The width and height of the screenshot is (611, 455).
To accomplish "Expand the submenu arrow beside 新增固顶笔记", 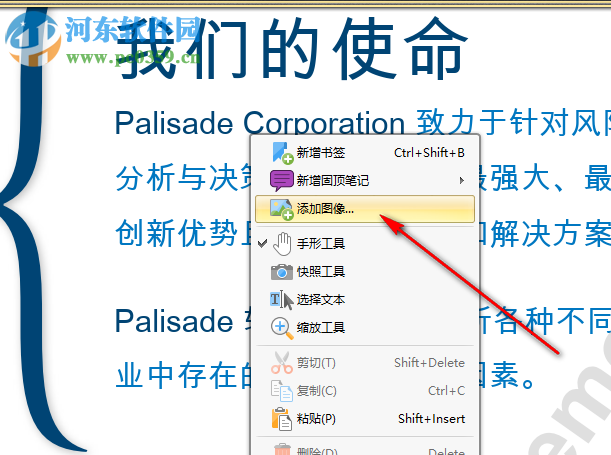I will click(462, 180).
